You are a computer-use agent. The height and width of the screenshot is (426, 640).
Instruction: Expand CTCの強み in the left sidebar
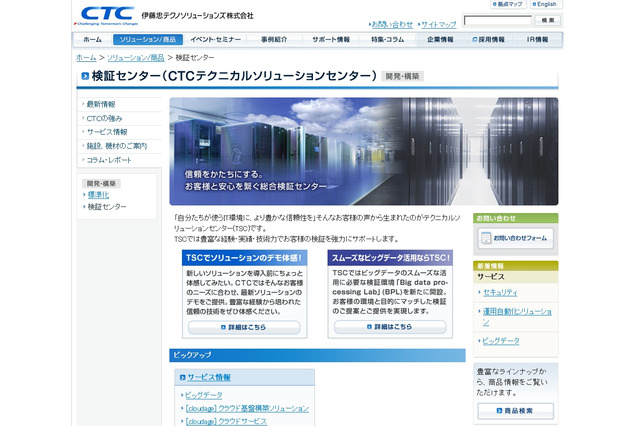coord(104,118)
